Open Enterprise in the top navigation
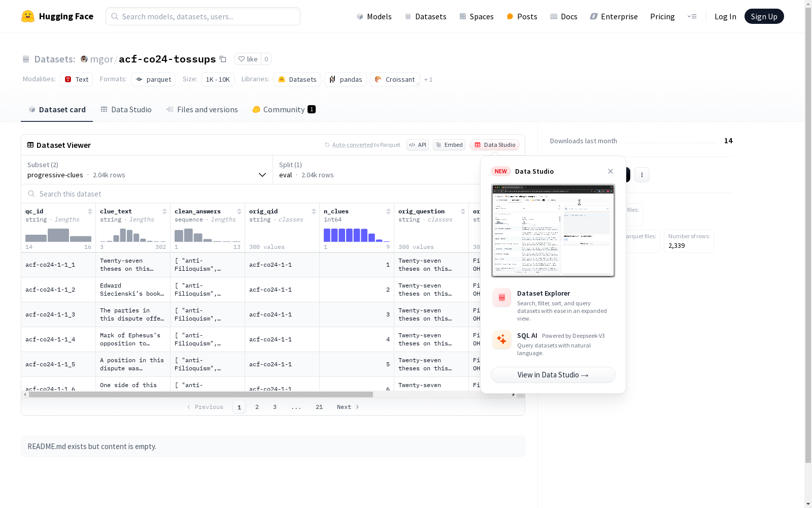The width and height of the screenshot is (812, 508). 614,16
